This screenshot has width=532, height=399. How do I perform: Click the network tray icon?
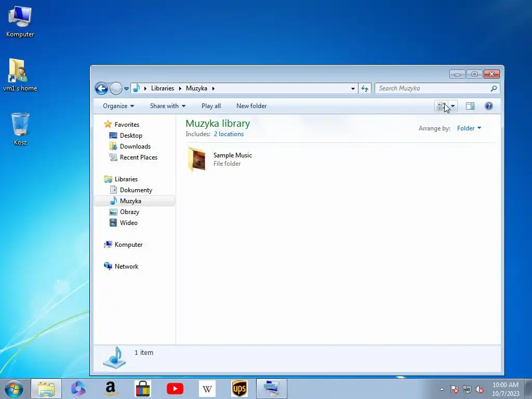click(467, 389)
